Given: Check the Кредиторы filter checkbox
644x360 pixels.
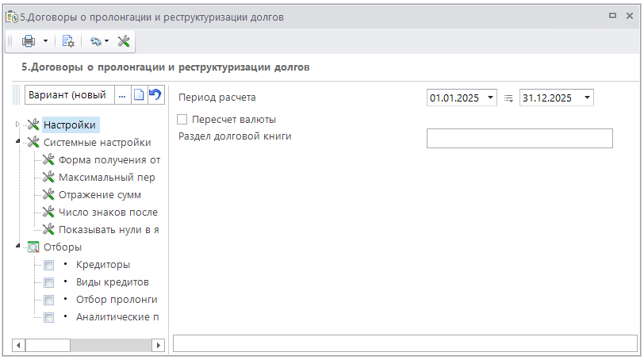Looking at the screenshot, I should click(x=48, y=265).
